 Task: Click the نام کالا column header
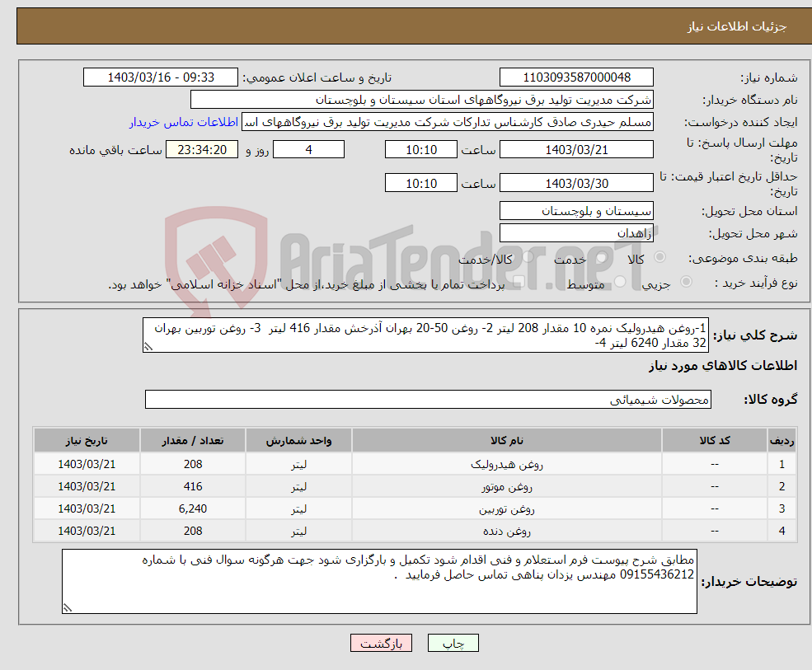507,441
